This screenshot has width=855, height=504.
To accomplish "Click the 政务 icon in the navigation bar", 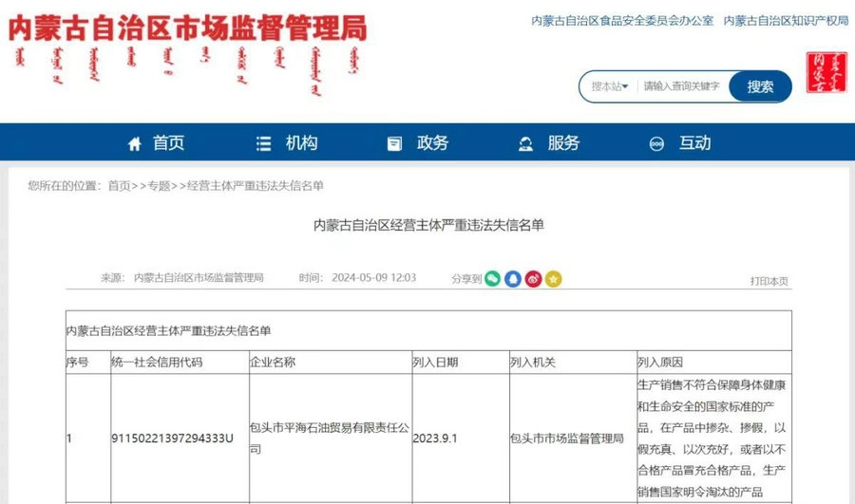I will point(394,143).
